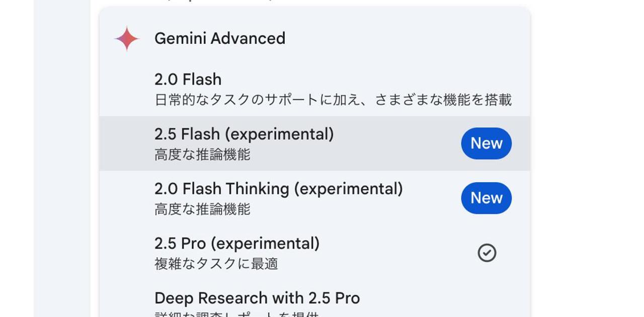Switch to 2.5 Flash (experimental)
This screenshot has height=317, width=644.
click(x=244, y=134)
